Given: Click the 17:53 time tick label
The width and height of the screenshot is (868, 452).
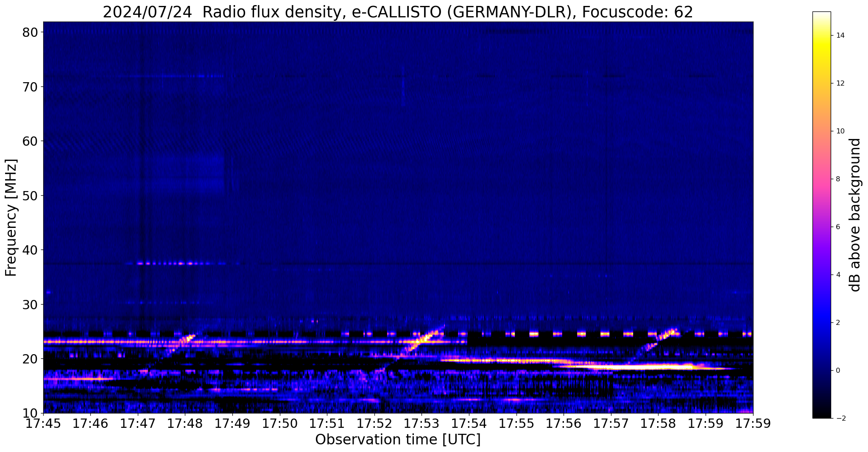Looking at the screenshot, I should 422,424.
